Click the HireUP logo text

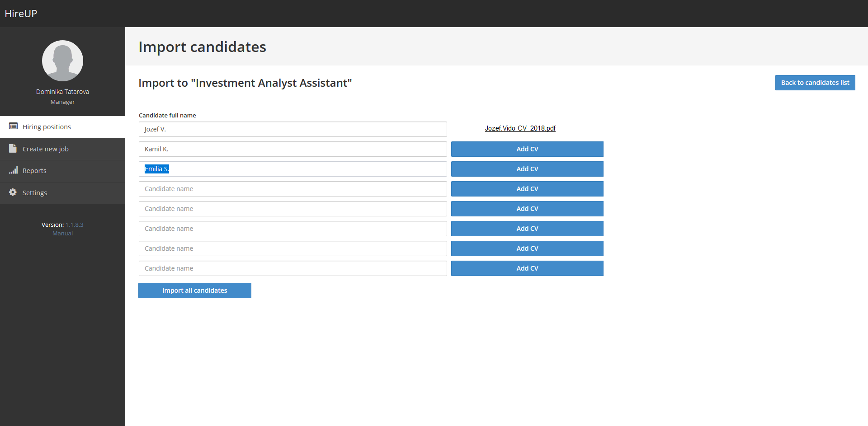pos(21,14)
